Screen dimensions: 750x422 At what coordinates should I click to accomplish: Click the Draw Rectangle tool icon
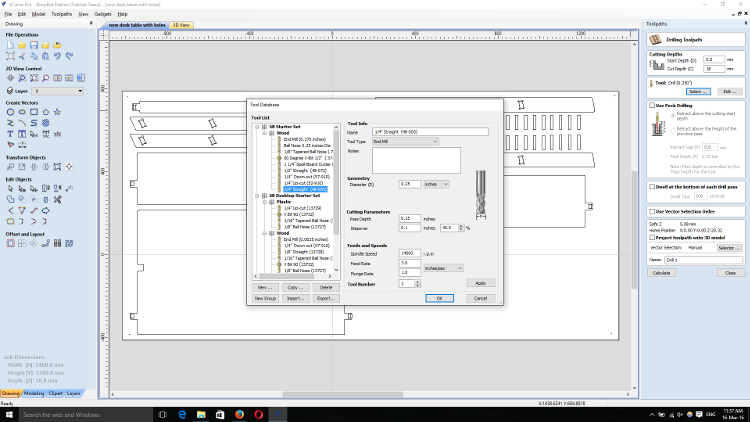pos(34,112)
